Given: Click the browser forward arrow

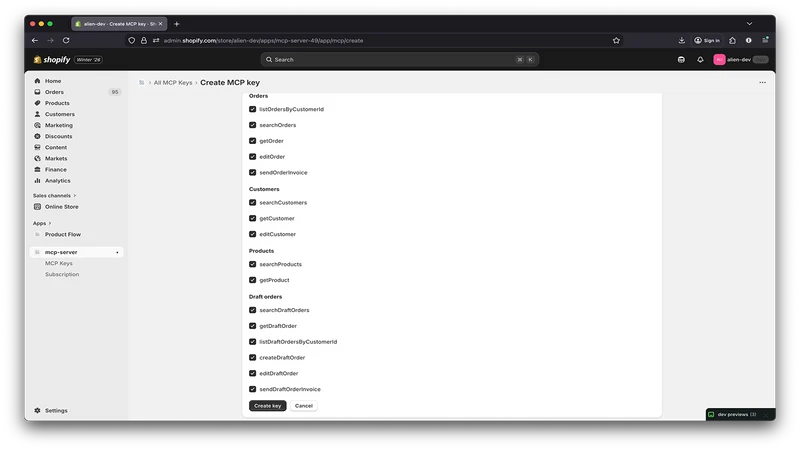Looking at the screenshot, I should pos(51,40).
